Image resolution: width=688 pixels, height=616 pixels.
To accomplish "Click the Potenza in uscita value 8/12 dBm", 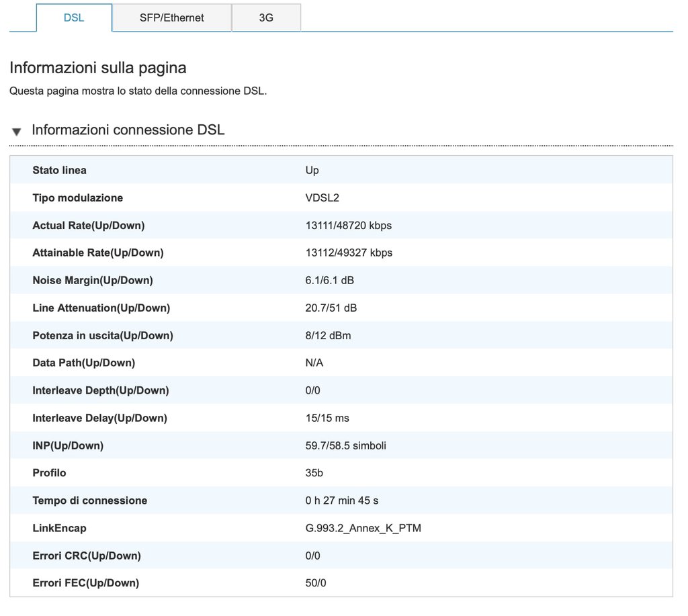I will point(328,336).
